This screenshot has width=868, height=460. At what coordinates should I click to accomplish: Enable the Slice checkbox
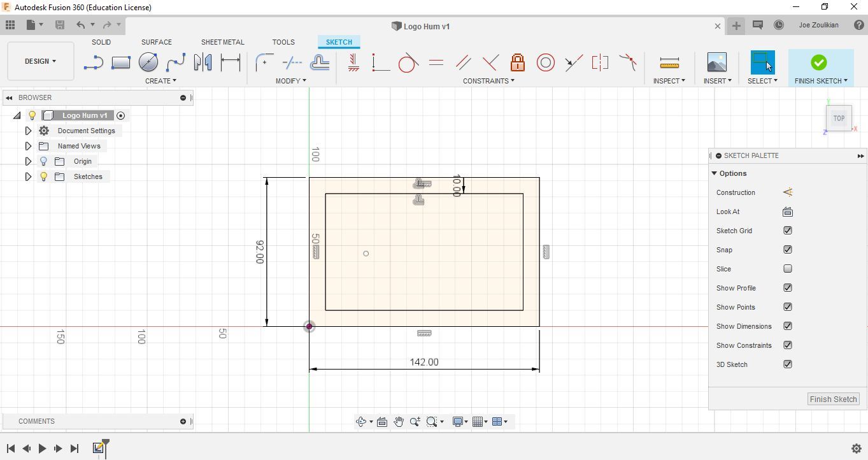click(x=788, y=269)
